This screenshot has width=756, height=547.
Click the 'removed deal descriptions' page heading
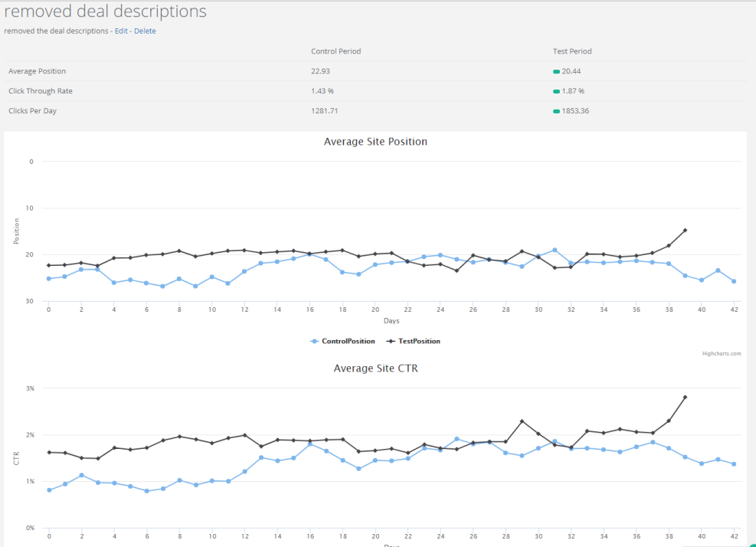coord(105,12)
